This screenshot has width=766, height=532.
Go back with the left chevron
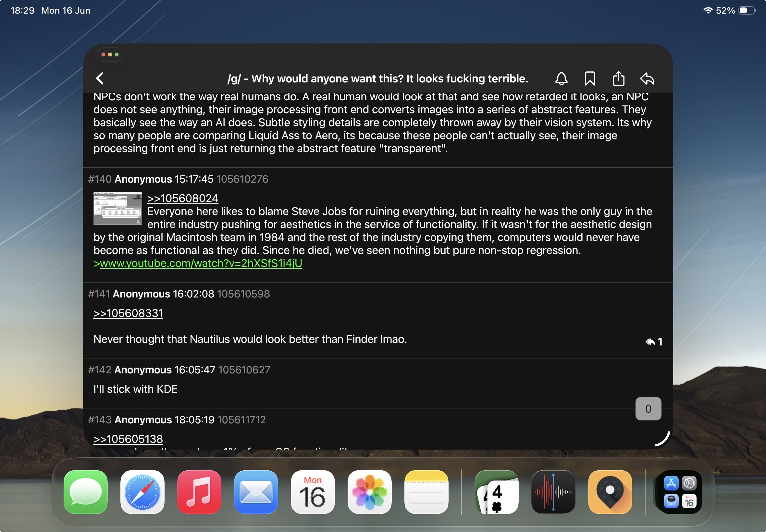click(100, 79)
